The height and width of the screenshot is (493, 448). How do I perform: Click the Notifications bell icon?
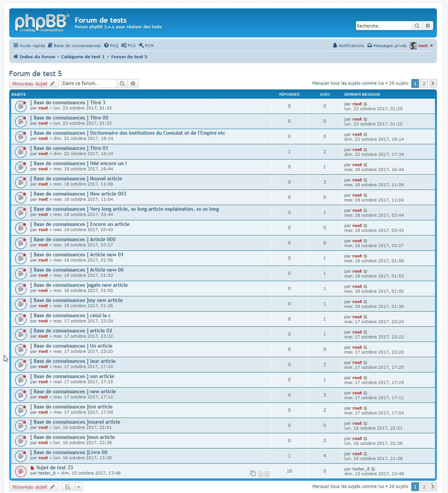335,46
